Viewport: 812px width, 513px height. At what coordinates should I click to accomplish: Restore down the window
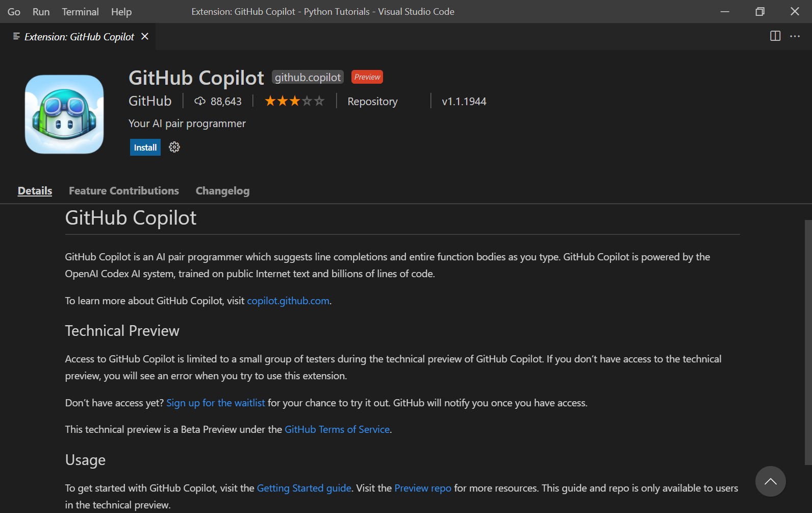[x=760, y=11]
